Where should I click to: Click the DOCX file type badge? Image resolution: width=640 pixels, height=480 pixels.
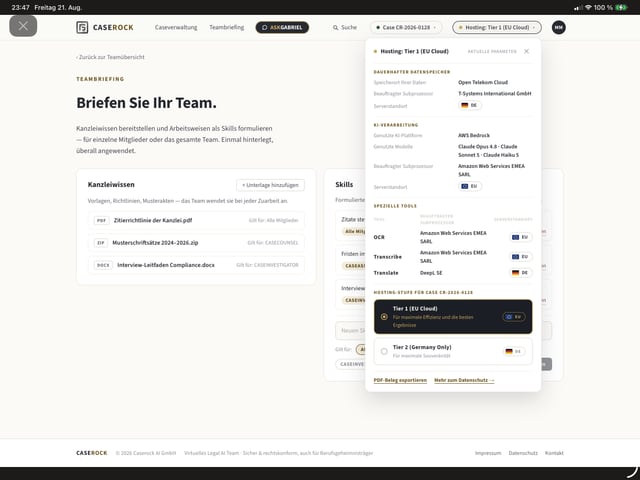click(103, 265)
